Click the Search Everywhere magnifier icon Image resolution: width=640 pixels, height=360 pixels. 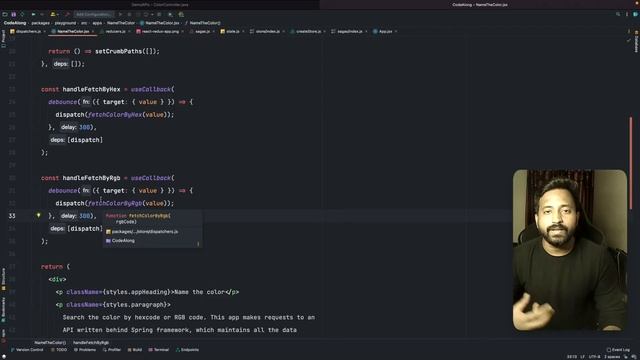click(x=618, y=14)
